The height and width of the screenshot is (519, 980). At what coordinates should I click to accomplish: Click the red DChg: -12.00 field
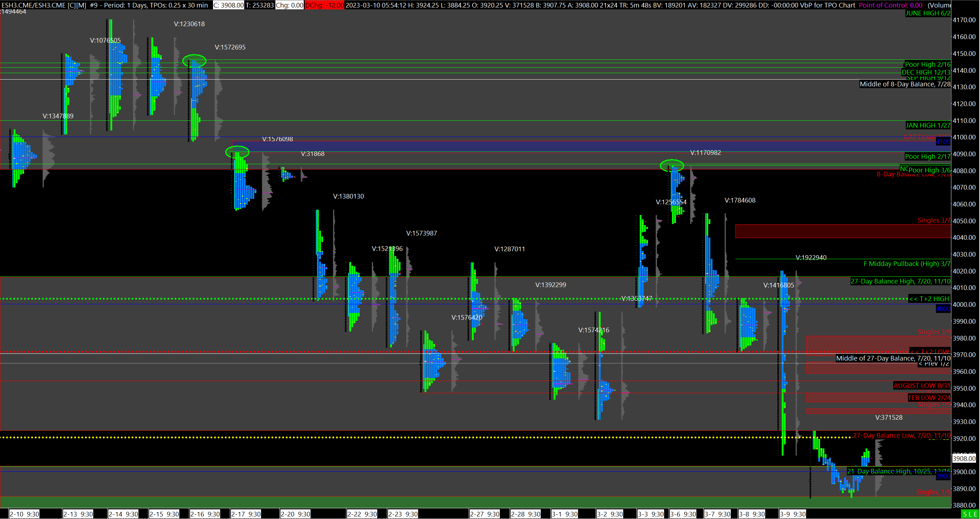coord(324,5)
